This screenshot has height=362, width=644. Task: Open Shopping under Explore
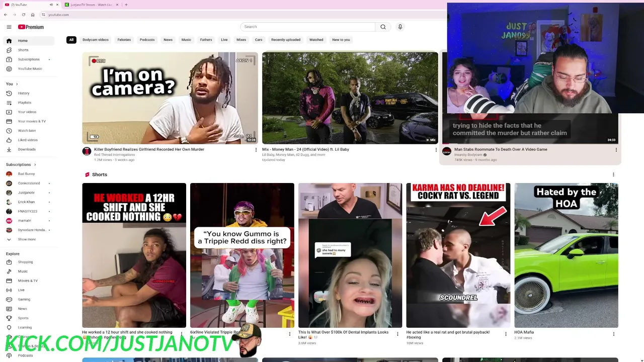pos(30,262)
